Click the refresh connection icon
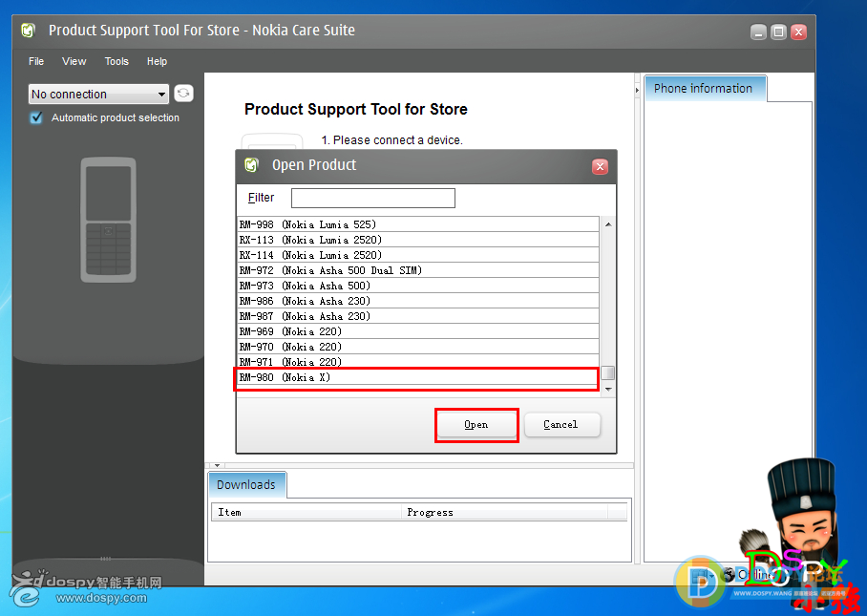This screenshot has height=616, width=867. pyautogui.click(x=183, y=94)
